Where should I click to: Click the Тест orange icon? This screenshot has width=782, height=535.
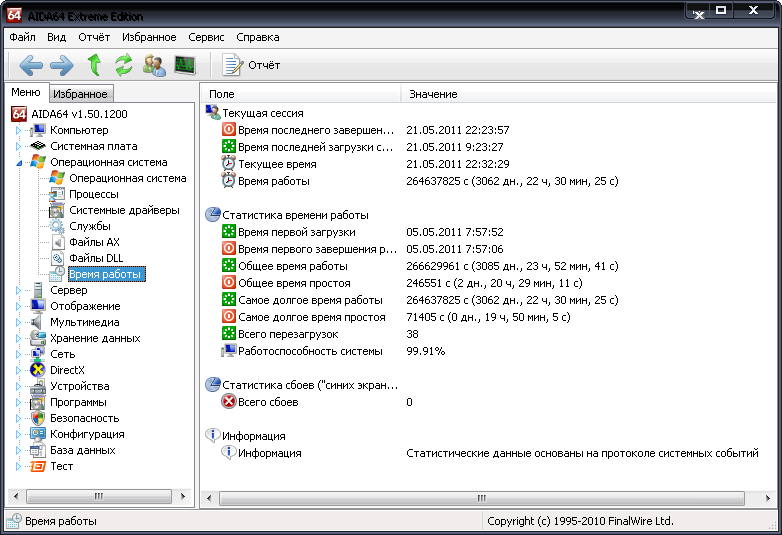pos(38,466)
